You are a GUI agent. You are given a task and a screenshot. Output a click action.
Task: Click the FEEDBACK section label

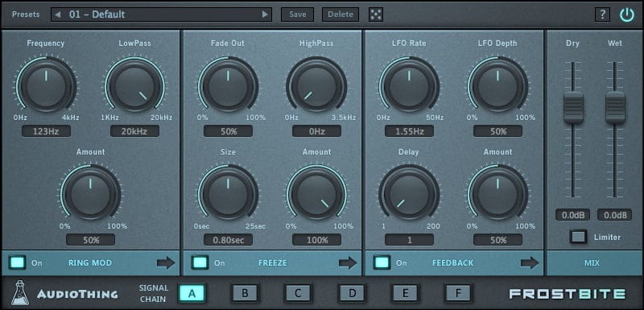[452, 262]
